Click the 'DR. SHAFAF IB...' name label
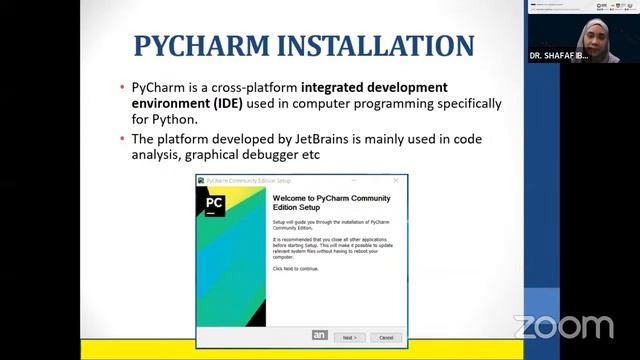The height and width of the screenshot is (360, 640). click(x=559, y=56)
